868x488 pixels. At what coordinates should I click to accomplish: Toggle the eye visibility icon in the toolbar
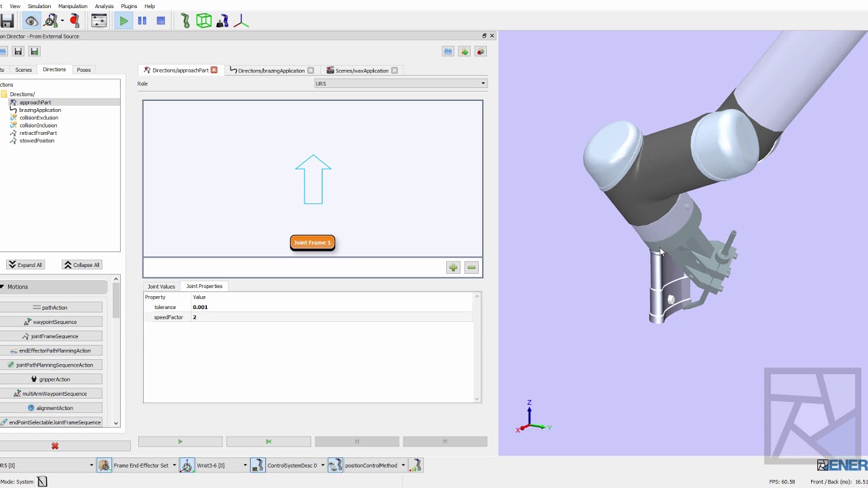(x=31, y=21)
